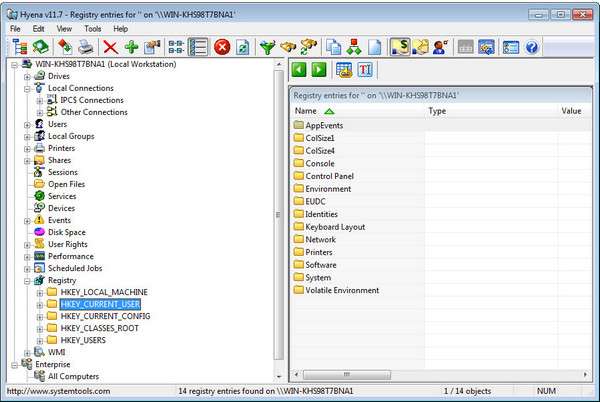
Task: Expand the Drives tree node
Action: click(x=27, y=77)
